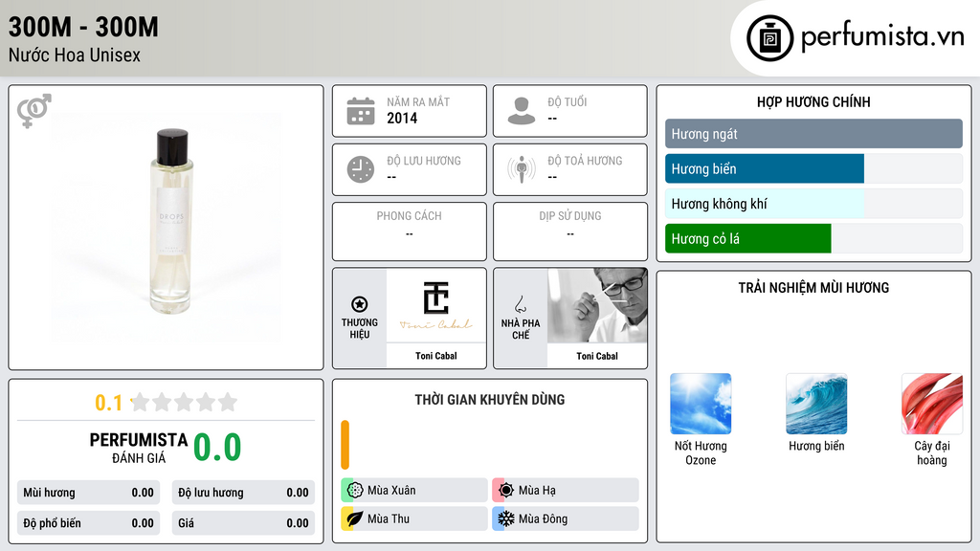Select the Mùa Thu season label
Screen dimensions: 980x551
tap(389, 518)
